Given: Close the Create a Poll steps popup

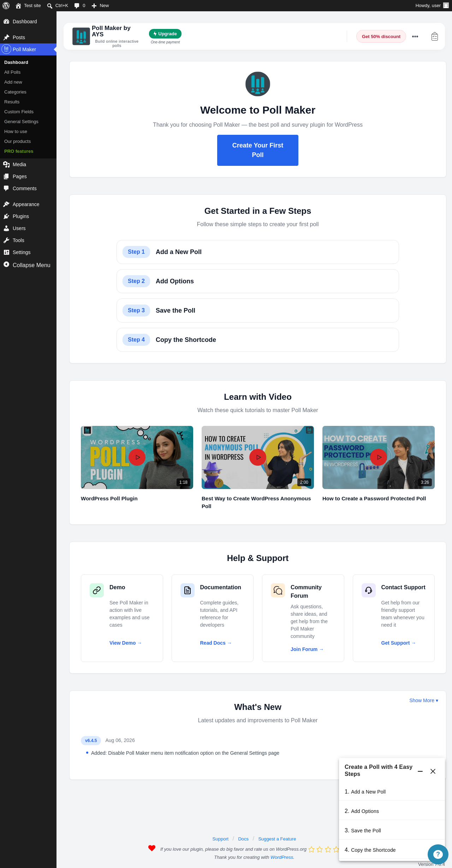Looking at the screenshot, I should point(433,771).
